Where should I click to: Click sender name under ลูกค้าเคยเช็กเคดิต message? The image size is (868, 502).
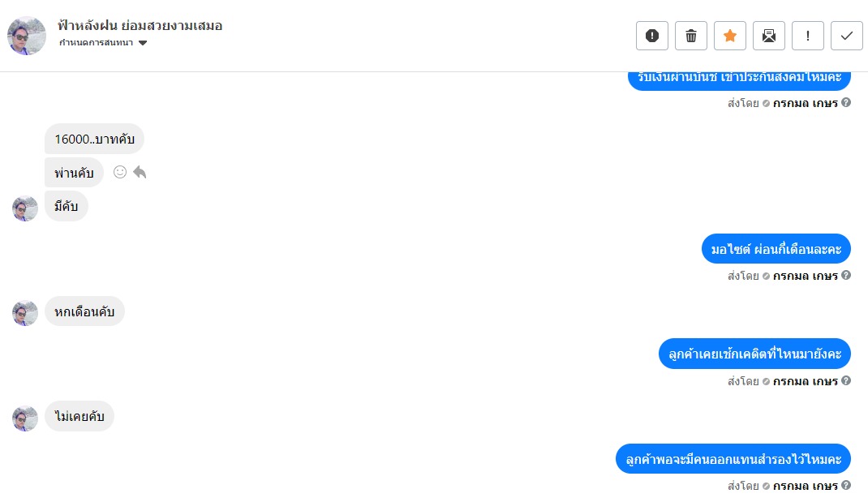805,381
